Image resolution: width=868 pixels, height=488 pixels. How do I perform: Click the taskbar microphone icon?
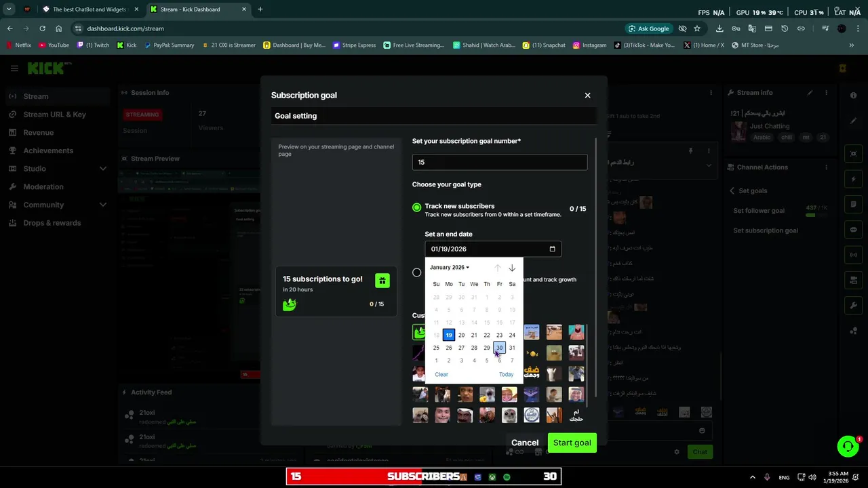(767, 477)
